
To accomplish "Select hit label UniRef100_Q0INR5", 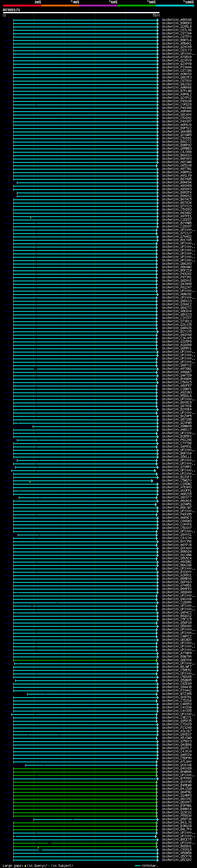I will click(176, 135).
